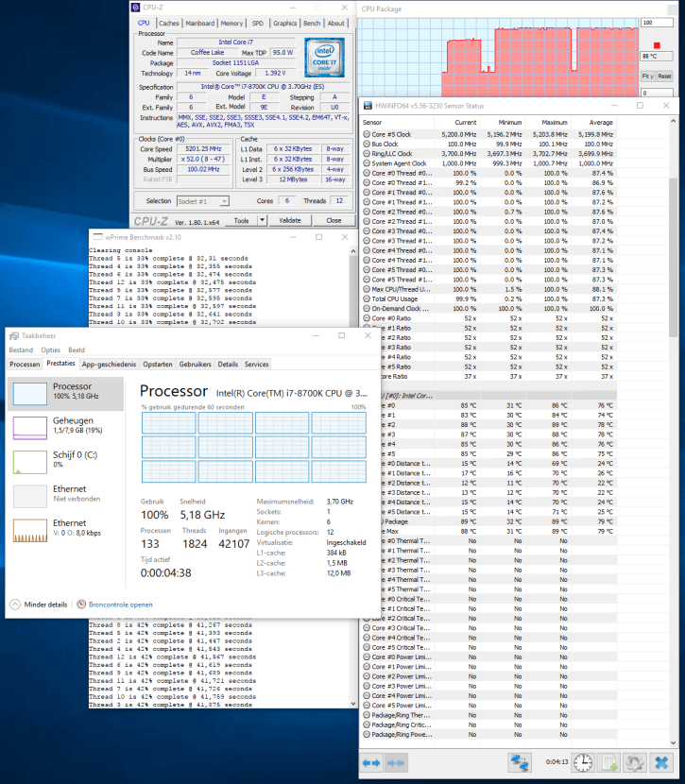Open the Gebruikers tab in Taakbeheer

(x=195, y=364)
